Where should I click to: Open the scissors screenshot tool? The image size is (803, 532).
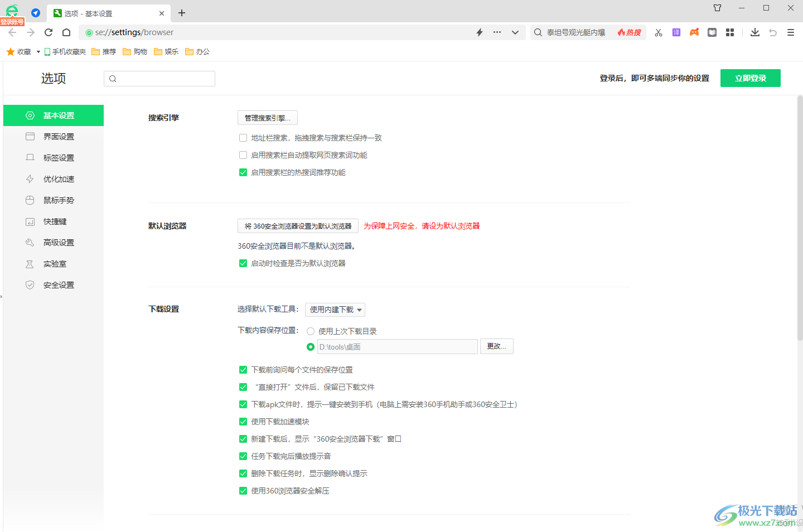(x=659, y=32)
